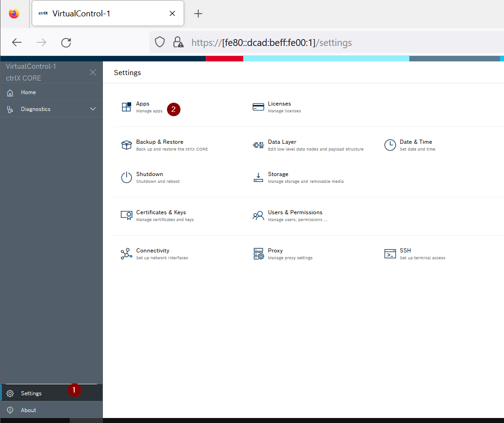Click the VirtualControl-1 device name in sidebar

coord(31,66)
